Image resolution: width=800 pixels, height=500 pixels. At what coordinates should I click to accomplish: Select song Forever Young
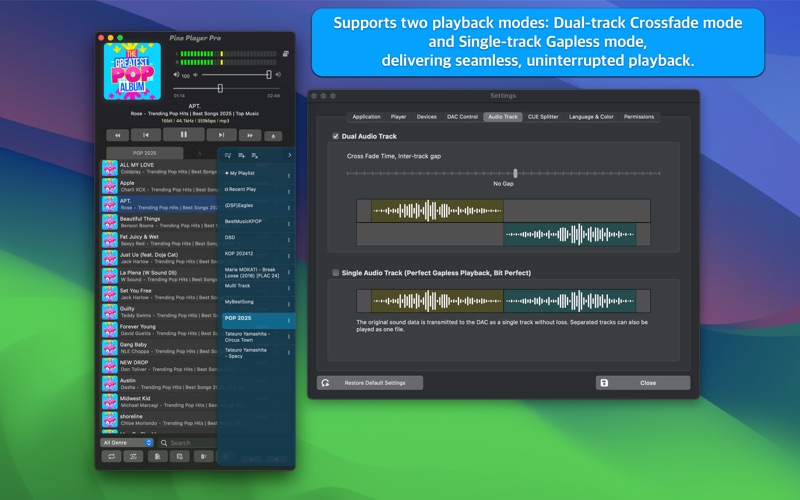click(159, 330)
